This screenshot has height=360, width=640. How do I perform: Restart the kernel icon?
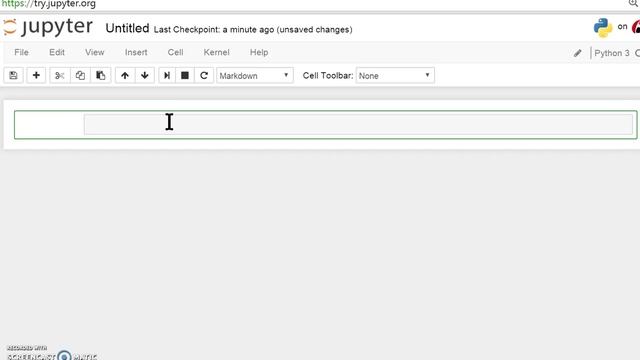(204, 76)
